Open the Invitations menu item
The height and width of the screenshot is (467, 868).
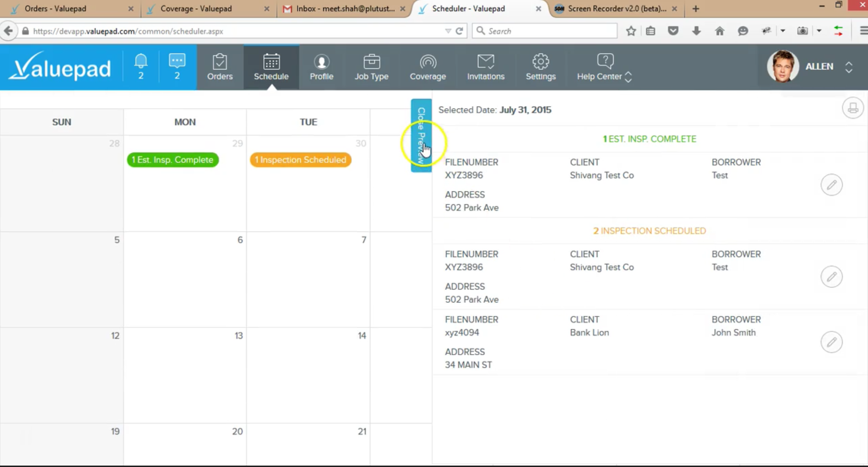(x=485, y=67)
